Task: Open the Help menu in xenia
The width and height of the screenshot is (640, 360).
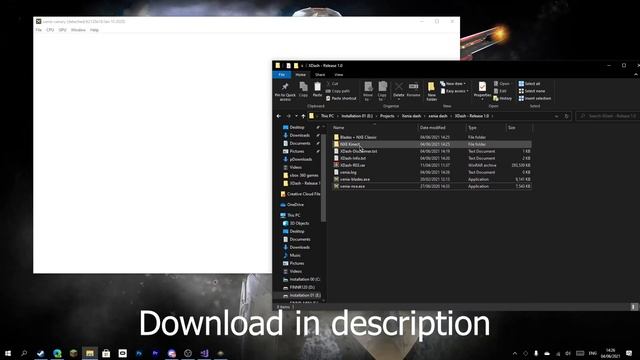Action: click(94, 30)
